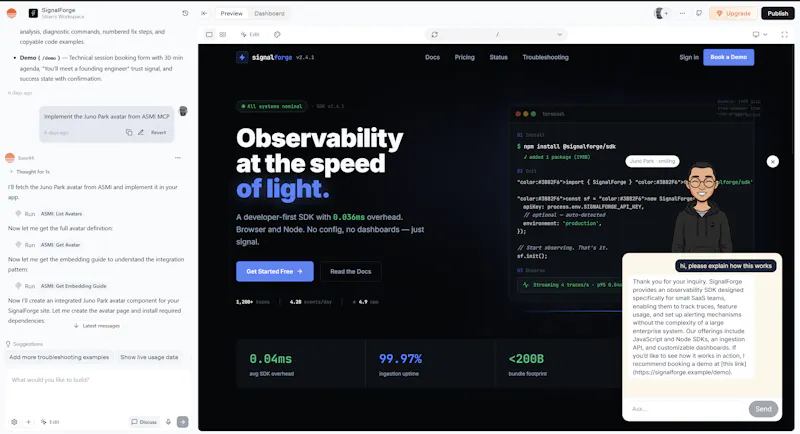Switch to the Dashboard tab
Screen dimensions: 800x434
coord(269,13)
